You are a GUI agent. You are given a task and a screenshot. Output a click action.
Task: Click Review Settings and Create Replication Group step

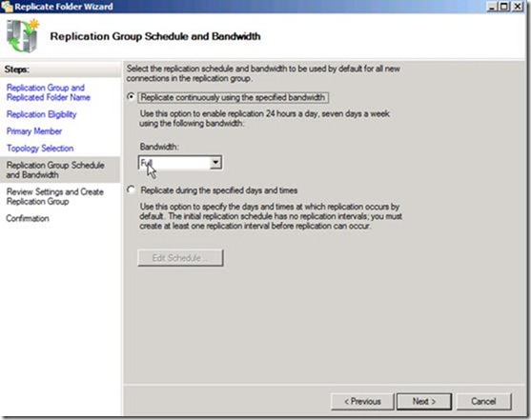coord(55,196)
